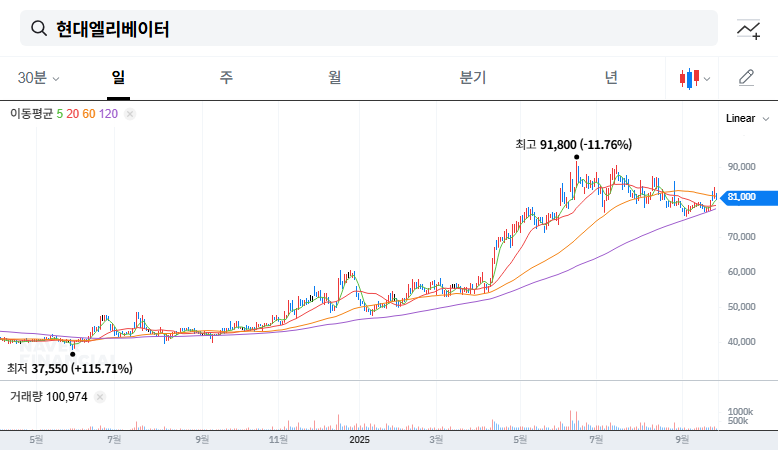Click the 최저 37,550 low label

click(69, 369)
